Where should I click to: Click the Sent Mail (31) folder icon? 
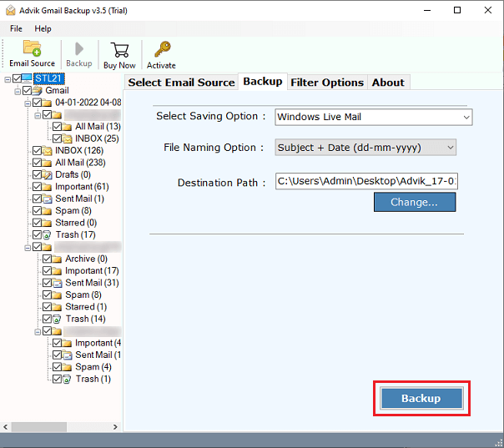point(58,283)
